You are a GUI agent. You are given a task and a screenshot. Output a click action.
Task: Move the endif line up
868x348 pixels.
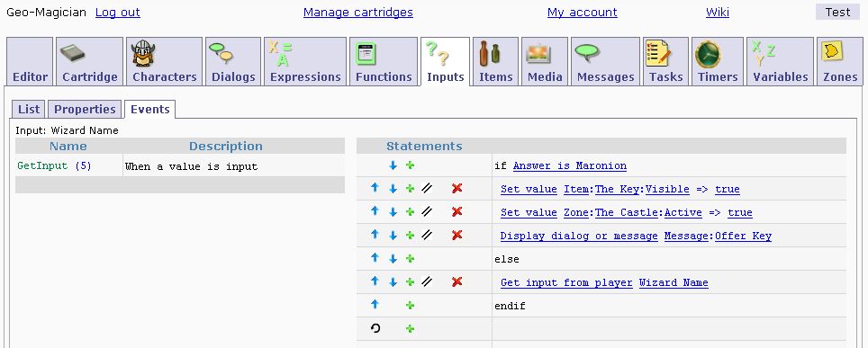375,305
